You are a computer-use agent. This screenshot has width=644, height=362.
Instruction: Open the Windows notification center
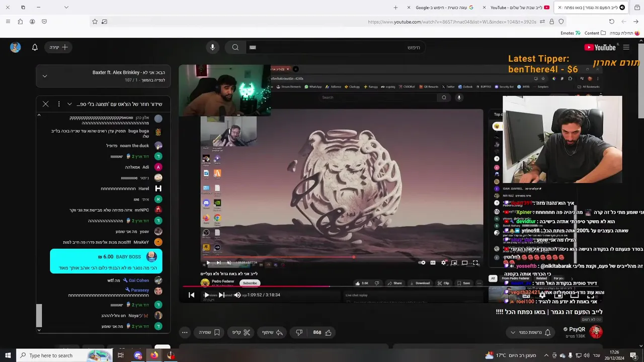point(635,355)
